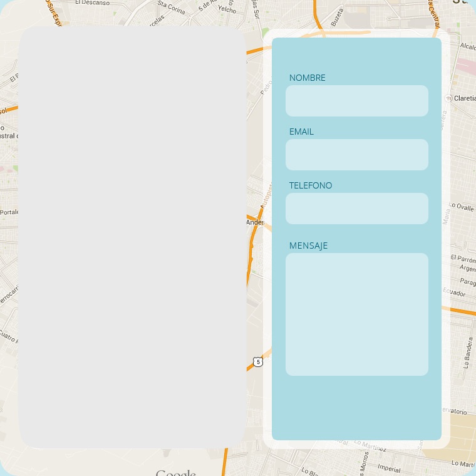Click the Ecuador street label on map
The height and width of the screenshot is (476, 476).
tap(454, 293)
